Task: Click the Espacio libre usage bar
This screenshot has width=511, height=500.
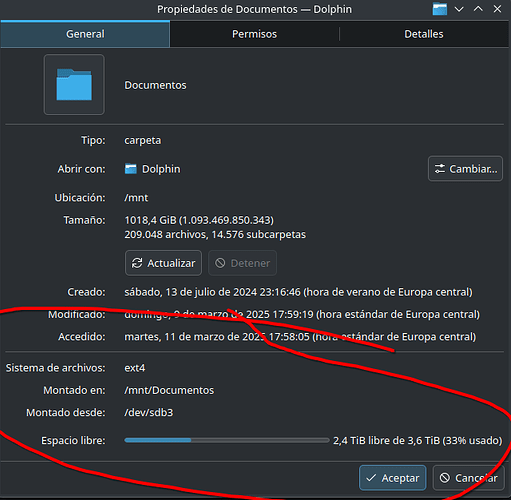Action: 227,440
